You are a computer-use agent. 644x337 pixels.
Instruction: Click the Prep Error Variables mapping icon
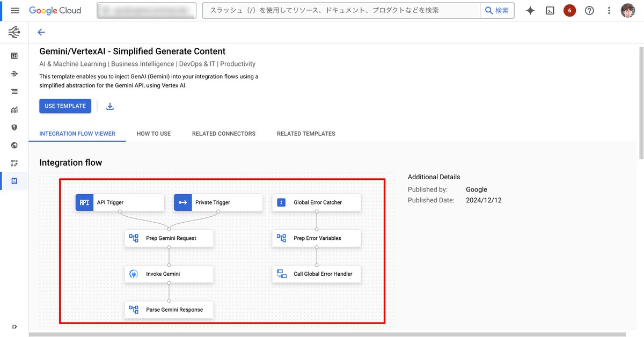click(x=282, y=238)
